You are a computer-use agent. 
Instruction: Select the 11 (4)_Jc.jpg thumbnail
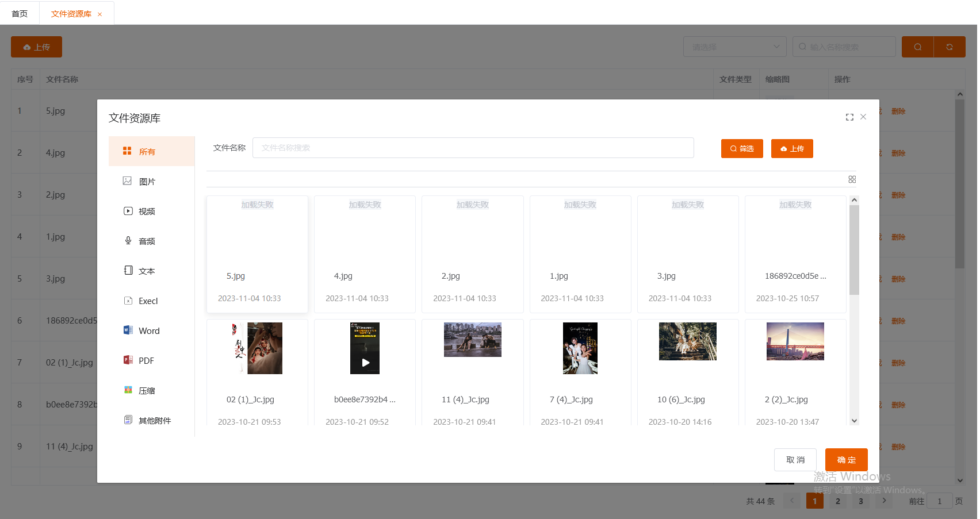pos(473,340)
